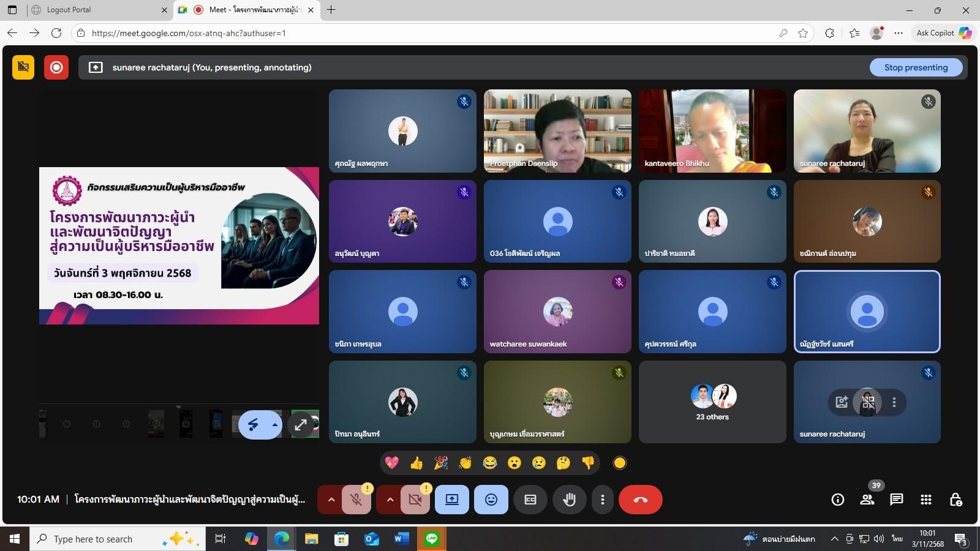980x551 pixels.
Task: Click the red leave call button
Action: point(640,500)
